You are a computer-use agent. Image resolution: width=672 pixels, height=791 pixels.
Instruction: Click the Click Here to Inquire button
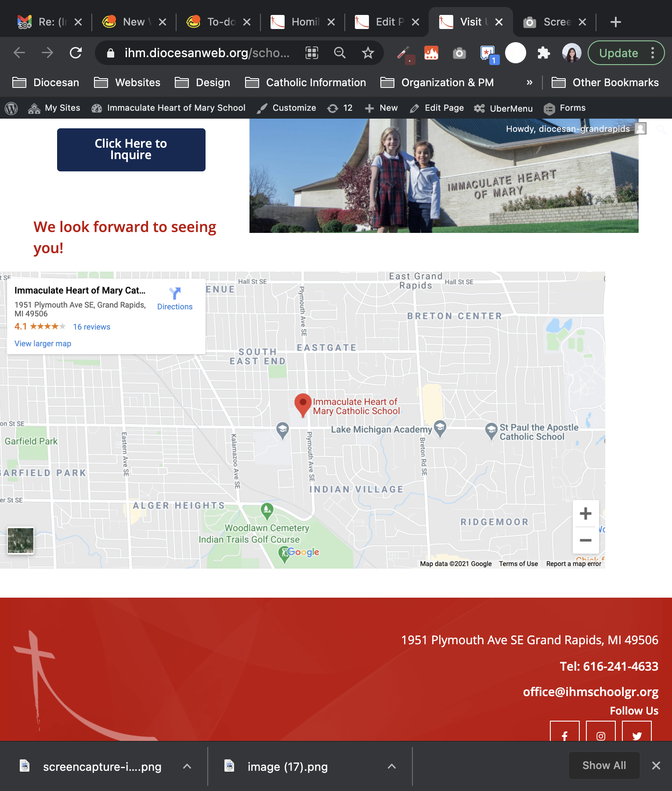coord(131,149)
